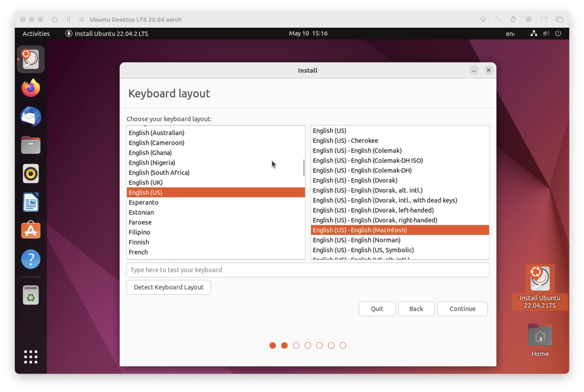The height and width of the screenshot is (392, 584).
Task: Click the VM USB device icon
Action: point(513,19)
